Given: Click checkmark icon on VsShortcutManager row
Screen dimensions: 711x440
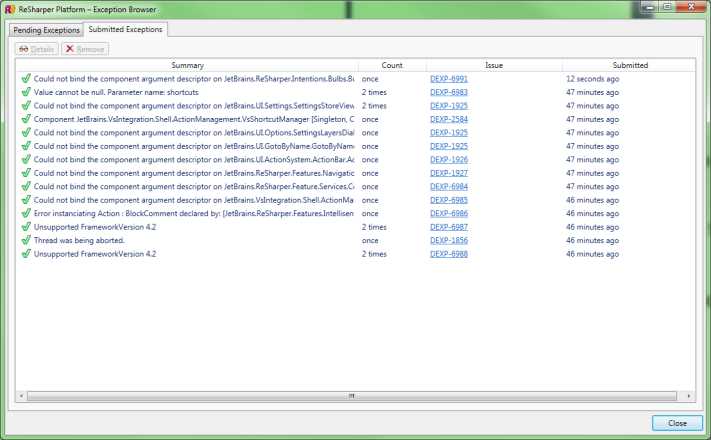Looking at the screenshot, I should click(26, 119).
